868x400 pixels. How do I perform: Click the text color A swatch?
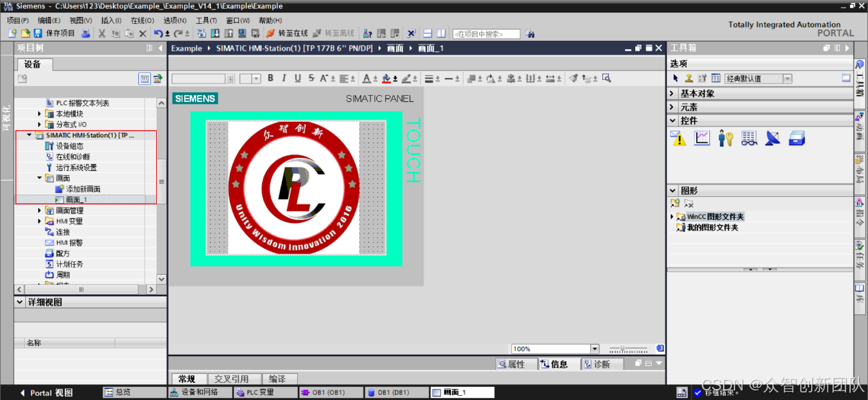click(x=366, y=78)
